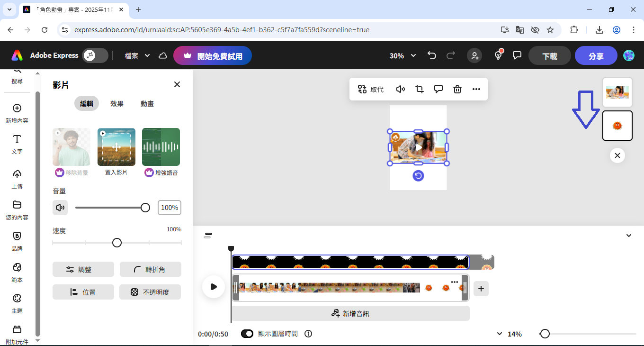
Task: Click the 新增音訊 add audio button
Action: [x=350, y=313]
